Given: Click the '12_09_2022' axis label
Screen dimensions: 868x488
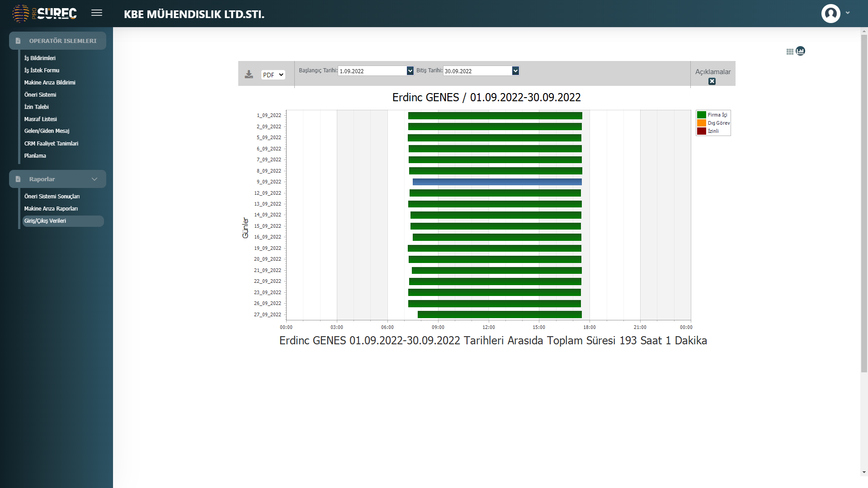Looking at the screenshot, I should coord(268,193).
